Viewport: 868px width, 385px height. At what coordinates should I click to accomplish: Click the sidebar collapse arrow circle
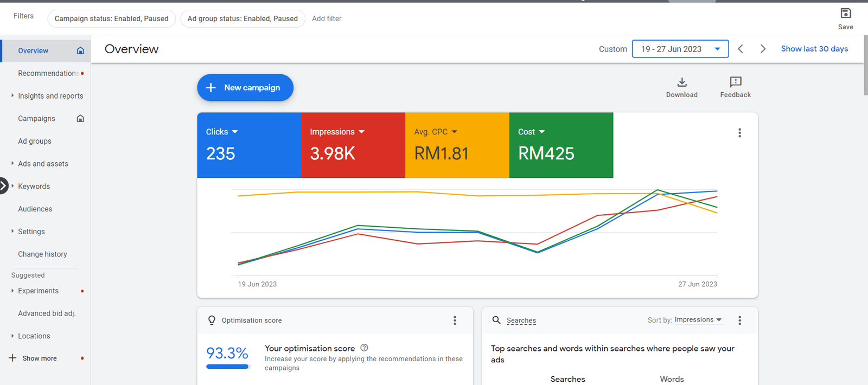(x=3, y=186)
